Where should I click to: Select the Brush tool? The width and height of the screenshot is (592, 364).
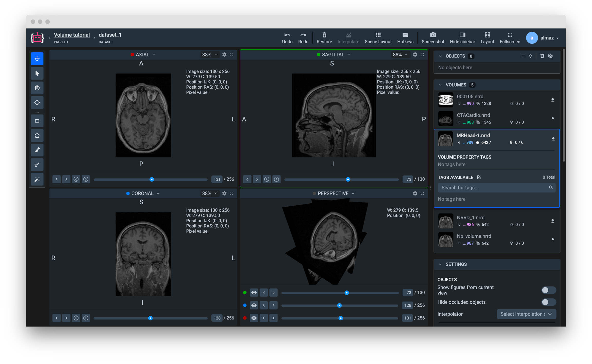37,150
